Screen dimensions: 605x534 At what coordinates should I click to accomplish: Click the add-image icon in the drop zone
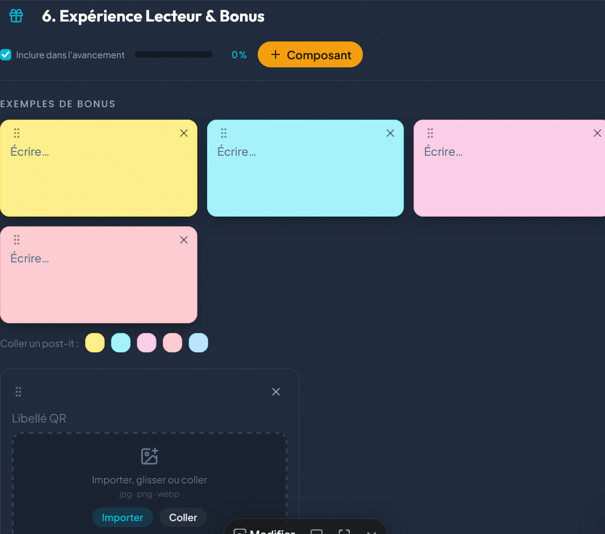(149, 456)
